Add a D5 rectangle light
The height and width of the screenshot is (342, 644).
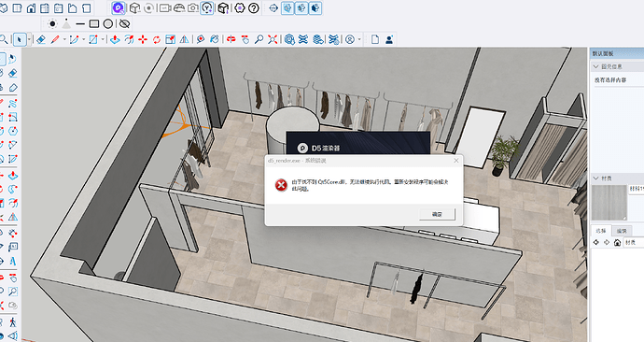coord(94,24)
